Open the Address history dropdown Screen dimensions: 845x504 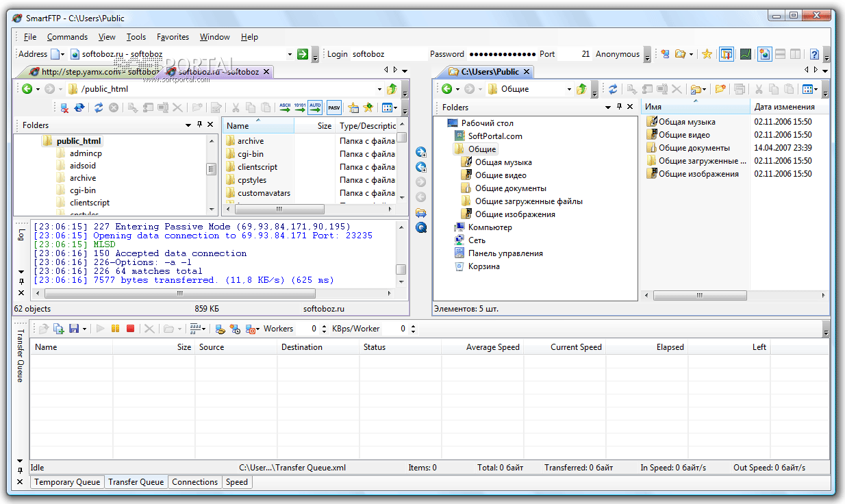[x=290, y=54]
